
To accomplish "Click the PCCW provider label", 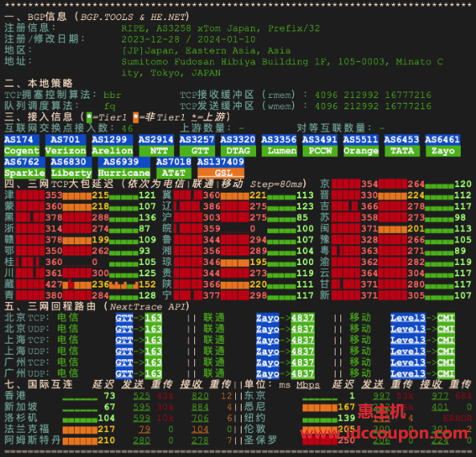I will 319,151.
